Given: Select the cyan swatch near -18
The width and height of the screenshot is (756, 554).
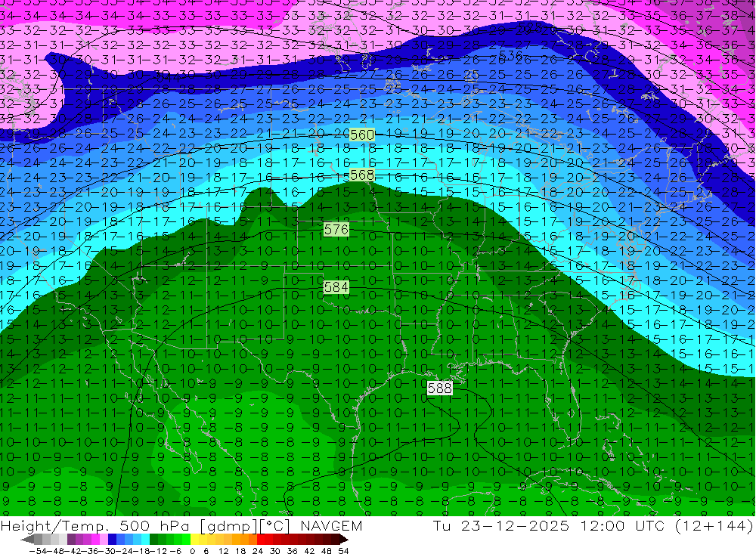Looking at the screenshot, I should pos(145,540).
